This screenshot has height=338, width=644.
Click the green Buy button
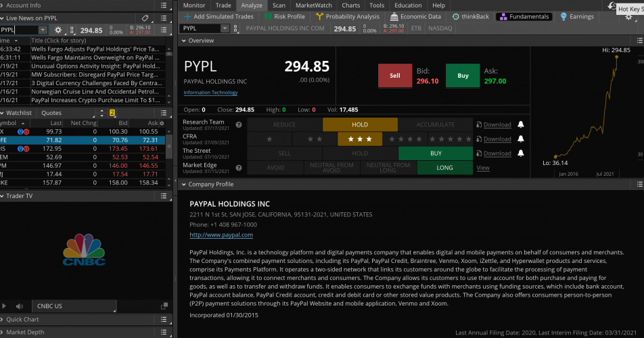coord(463,76)
